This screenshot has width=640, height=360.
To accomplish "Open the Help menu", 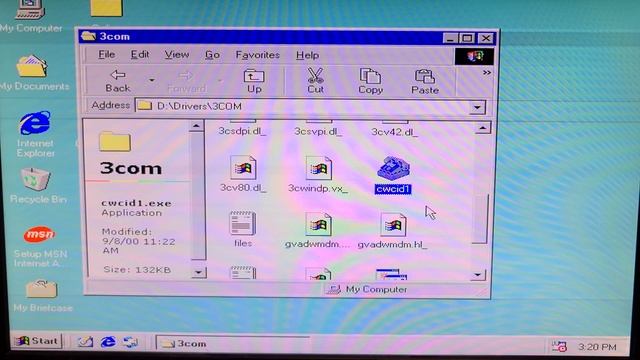I will (307, 55).
